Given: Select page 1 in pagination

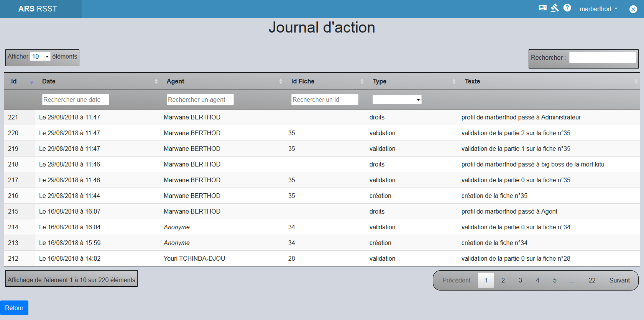Looking at the screenshot, I should point(486,280).
